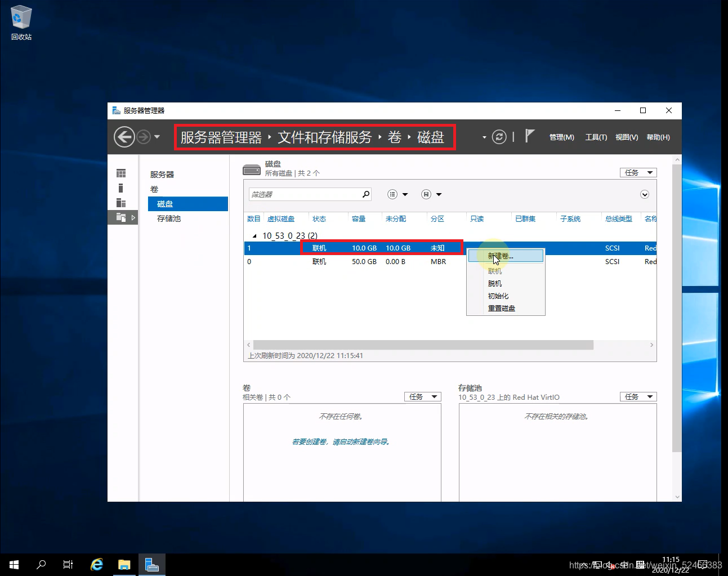Screen dimensions: 728x576
Task: Click 文件和存储服务 in the breadcrumb
Action: (x=325, y=137)
